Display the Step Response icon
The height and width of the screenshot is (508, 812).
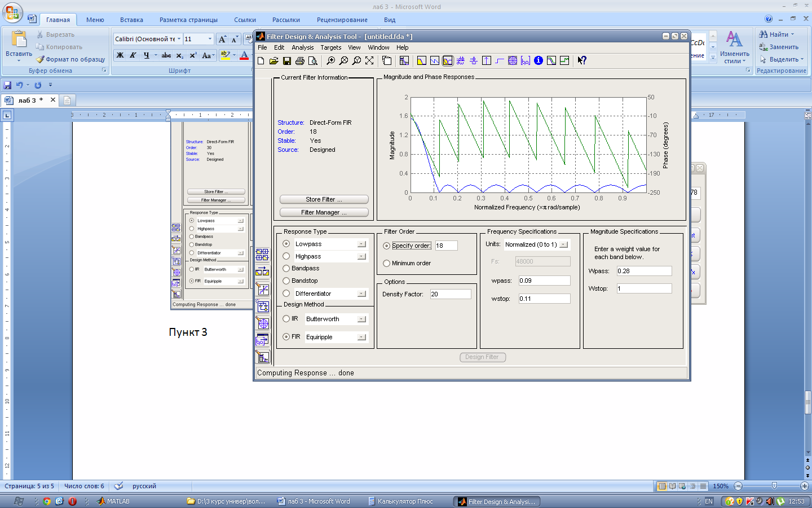tap(499, 60)
